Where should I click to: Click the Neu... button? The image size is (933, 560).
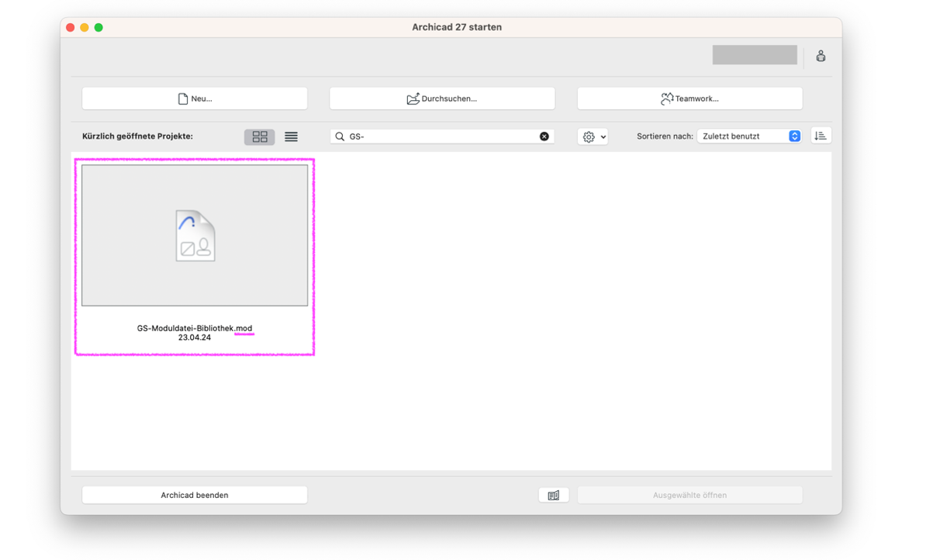point(195,99)
